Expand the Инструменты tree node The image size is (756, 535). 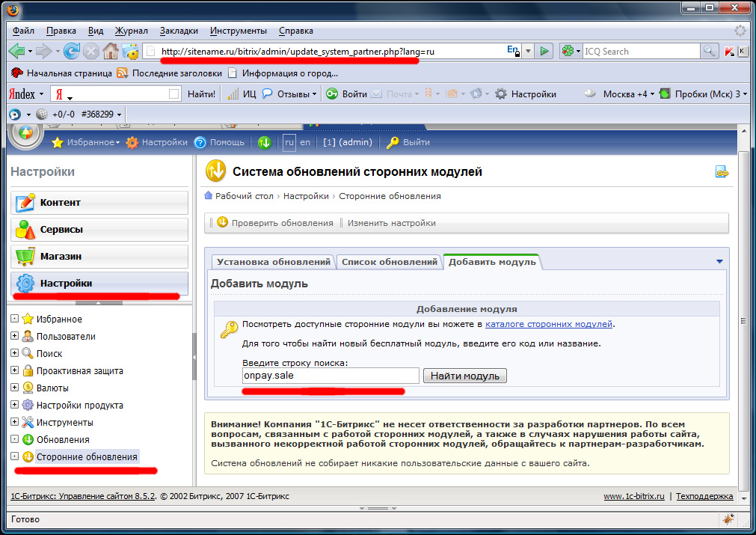[14, 423]
